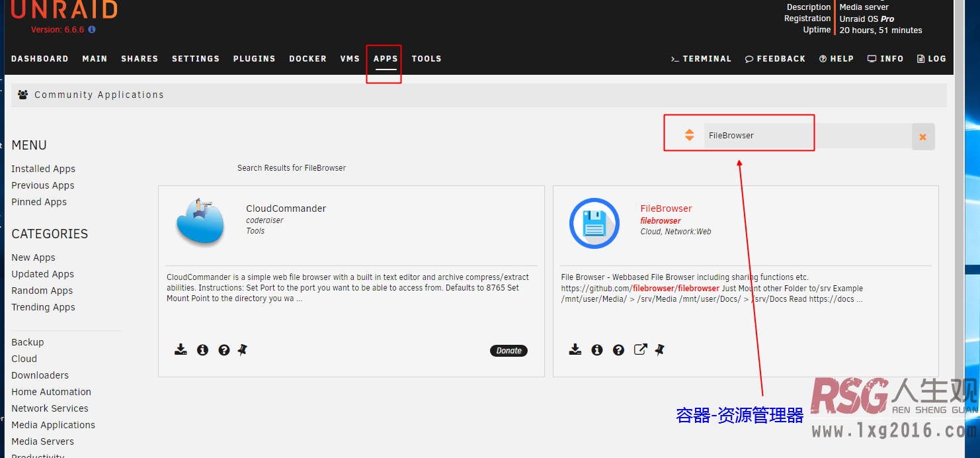Browse Trending Apps category
This screenshot has height=458, width=980.
pyautogui.click(x=43, y=307)
